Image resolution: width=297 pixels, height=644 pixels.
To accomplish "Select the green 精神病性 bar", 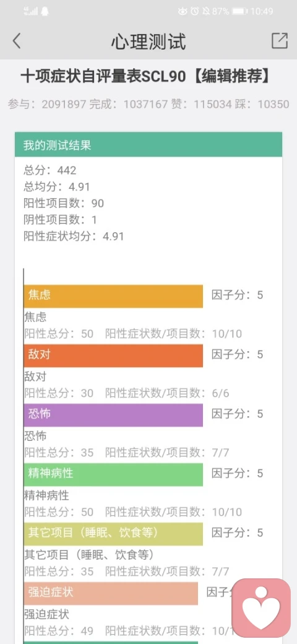I will (x=113, y=474).
